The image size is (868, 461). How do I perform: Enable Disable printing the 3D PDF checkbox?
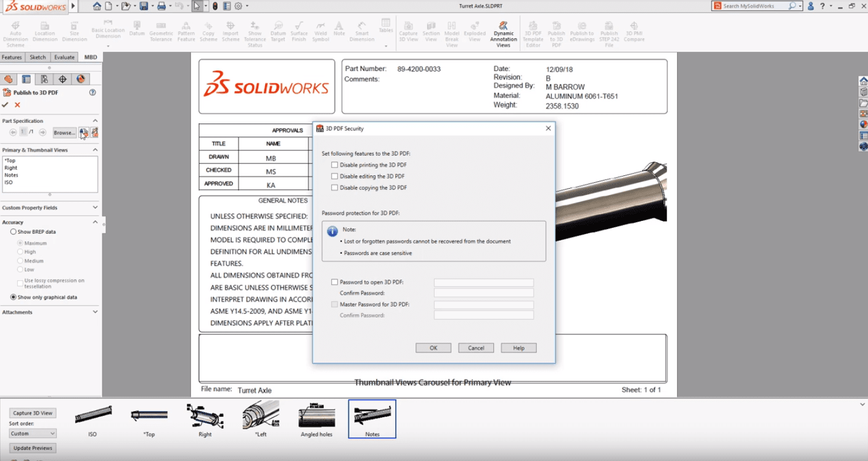tap(335, 165)
